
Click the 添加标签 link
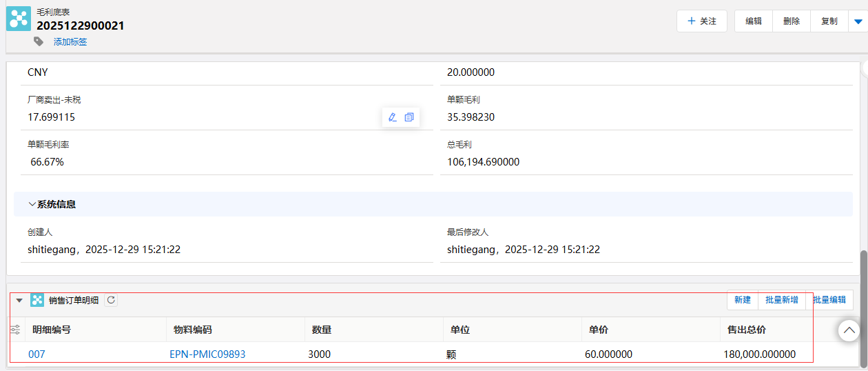(x=70, y=42)
